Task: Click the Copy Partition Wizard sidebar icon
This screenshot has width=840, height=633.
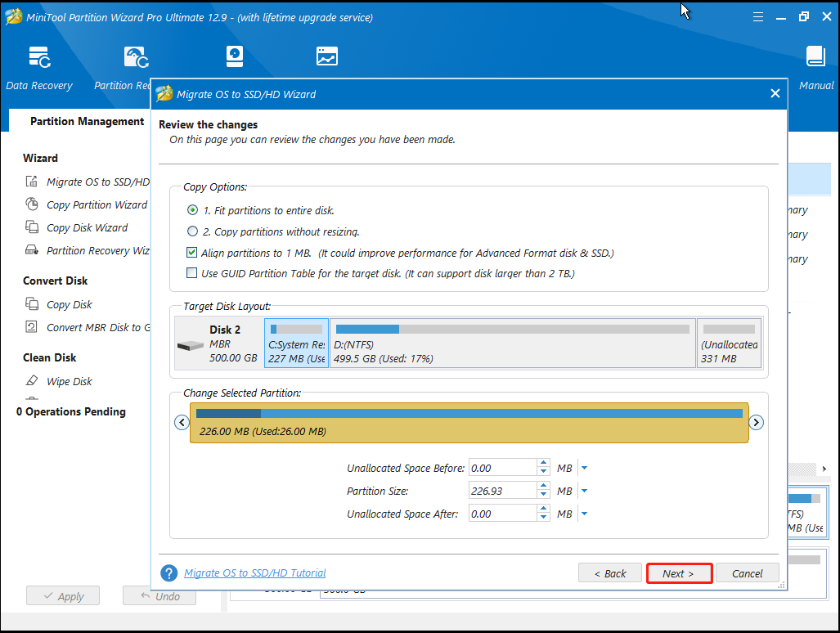Action: tap(32, 204)
